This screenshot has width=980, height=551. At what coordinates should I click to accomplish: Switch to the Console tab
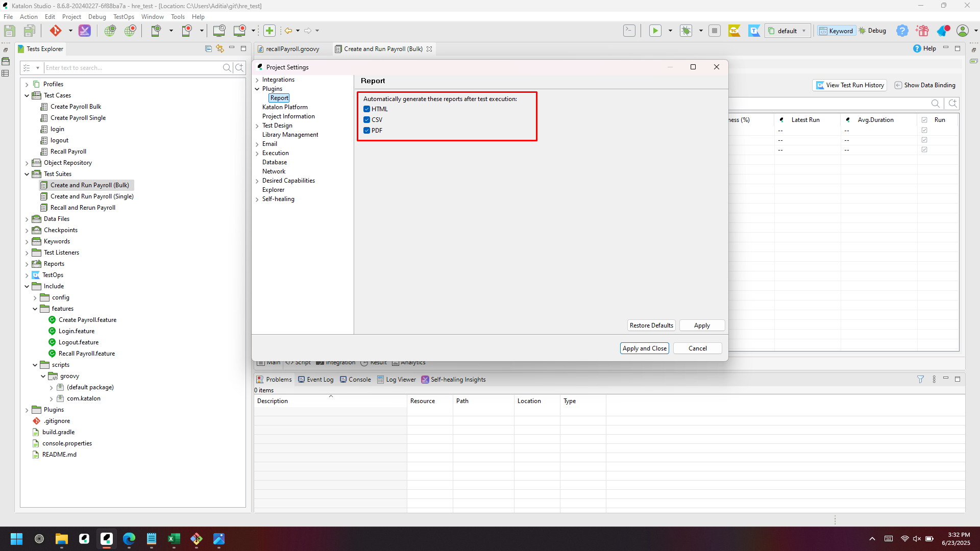click(x=355, y=380)
